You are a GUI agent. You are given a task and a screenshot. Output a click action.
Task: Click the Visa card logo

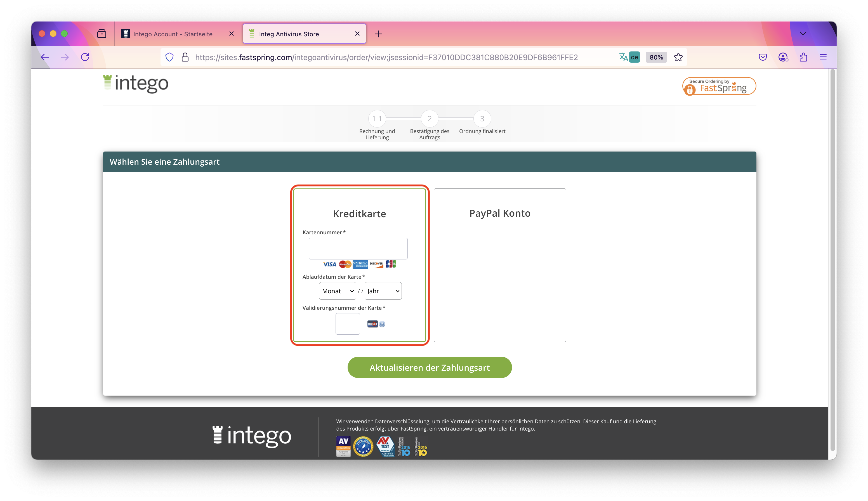[x=329, y=264]
